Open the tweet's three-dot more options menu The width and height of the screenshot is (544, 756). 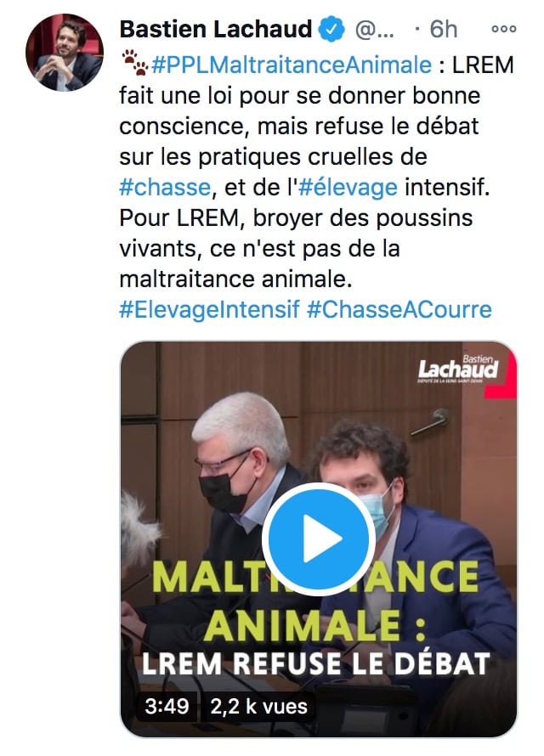tap(504, 29)
